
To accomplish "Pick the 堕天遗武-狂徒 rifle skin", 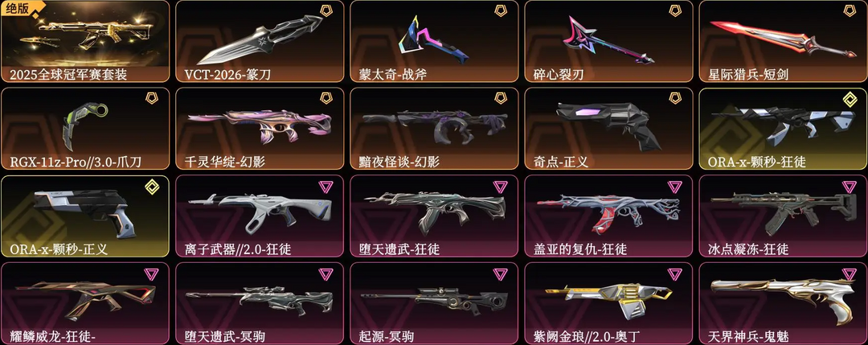I will 434,216.
